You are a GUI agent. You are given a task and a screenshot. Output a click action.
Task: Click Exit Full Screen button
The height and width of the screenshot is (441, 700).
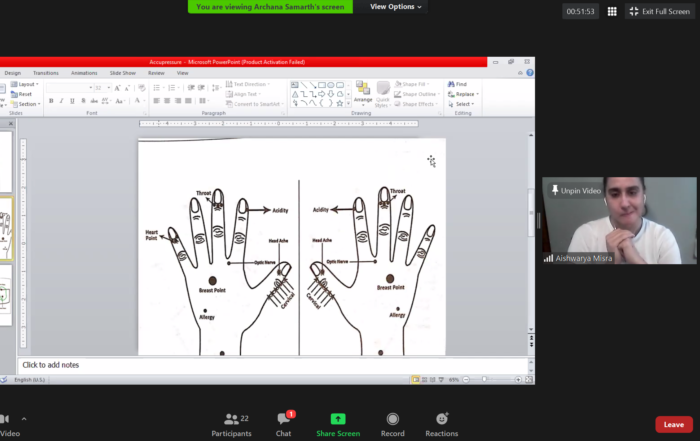(x=661, y=11)
